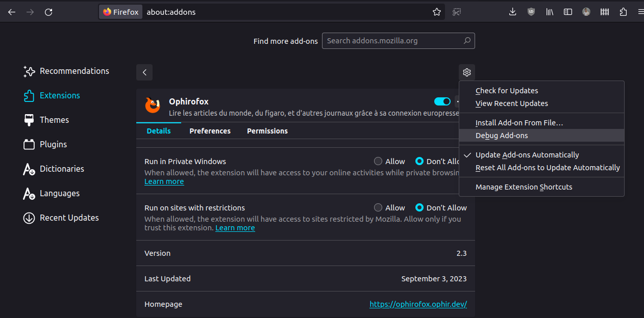
Task: Open the Firefox hamburger application menu
Action: point(640,12)
